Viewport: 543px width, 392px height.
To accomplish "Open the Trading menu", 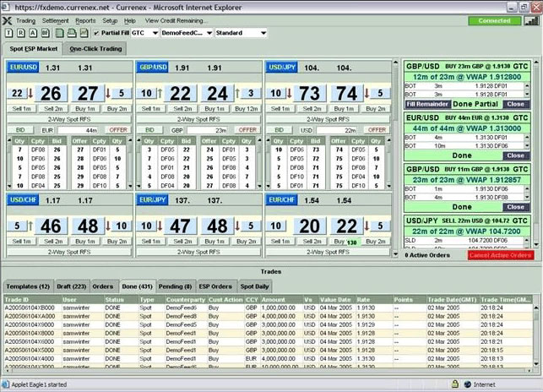I will pos(26,21).
